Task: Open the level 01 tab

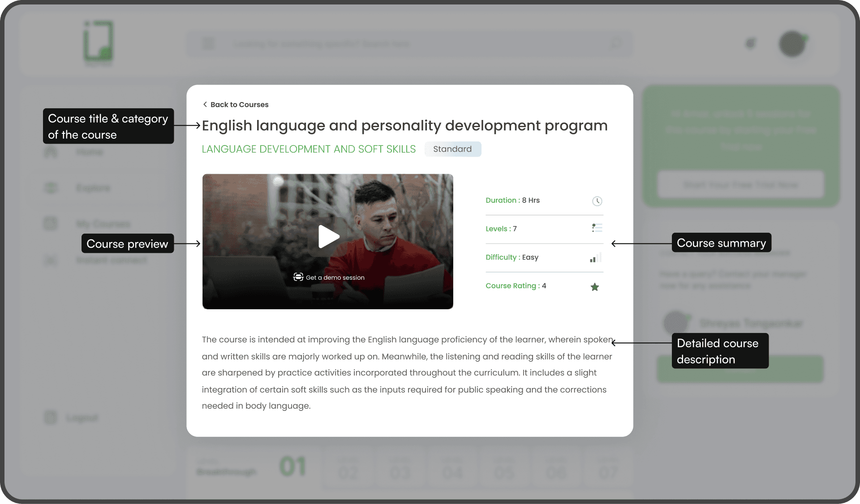Action: 292,467
